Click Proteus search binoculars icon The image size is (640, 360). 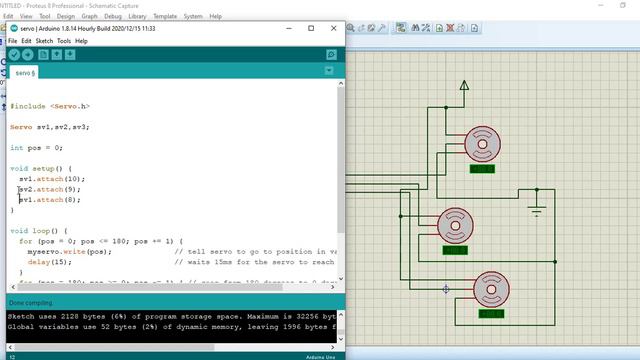pos(415,28)
